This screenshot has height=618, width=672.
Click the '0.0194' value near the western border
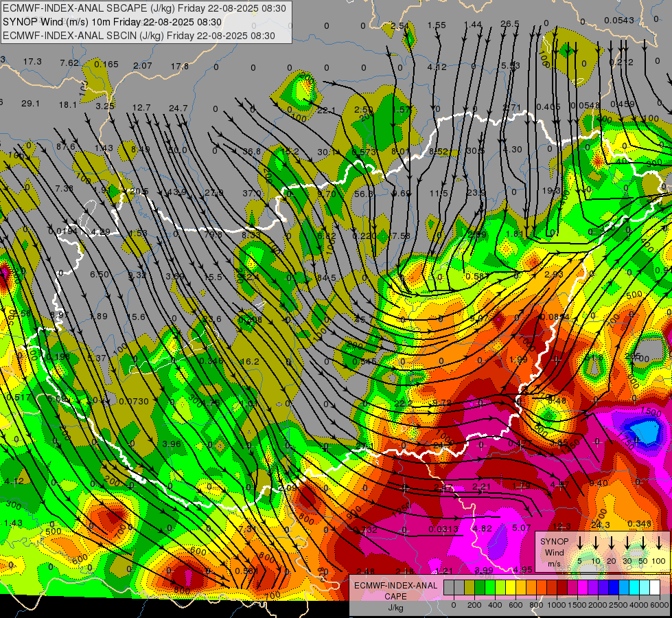63,231
